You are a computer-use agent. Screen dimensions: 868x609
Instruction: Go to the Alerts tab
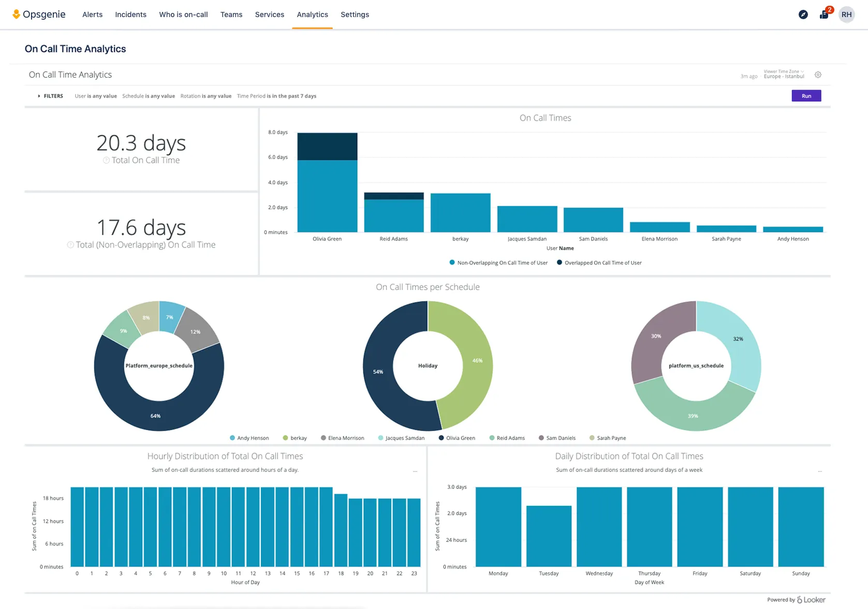[93, 15]
